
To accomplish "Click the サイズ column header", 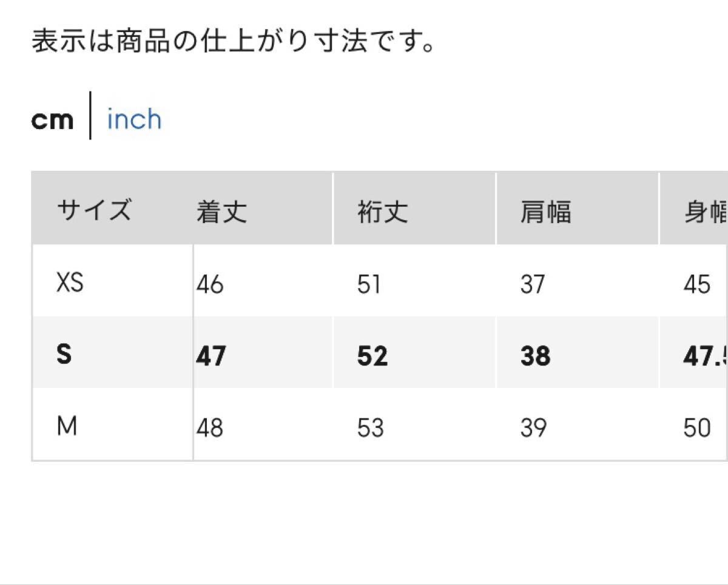I will [x=94, y=211].
